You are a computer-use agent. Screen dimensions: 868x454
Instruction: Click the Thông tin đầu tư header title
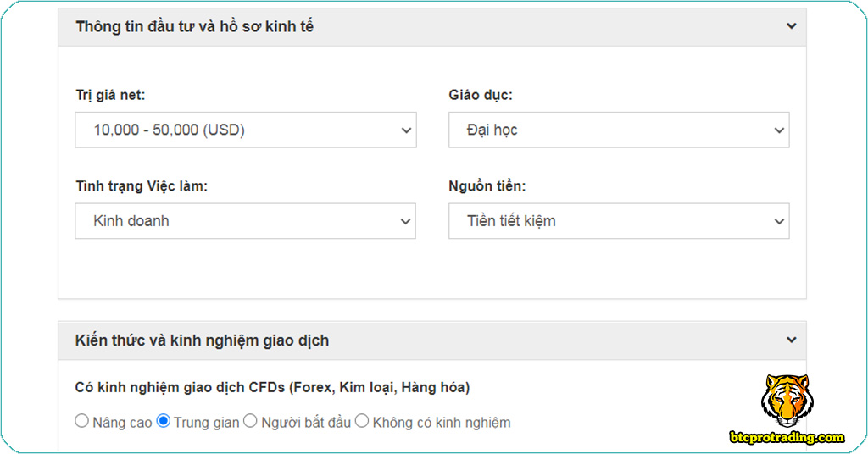pyautogui.click(x=195, y=26)
